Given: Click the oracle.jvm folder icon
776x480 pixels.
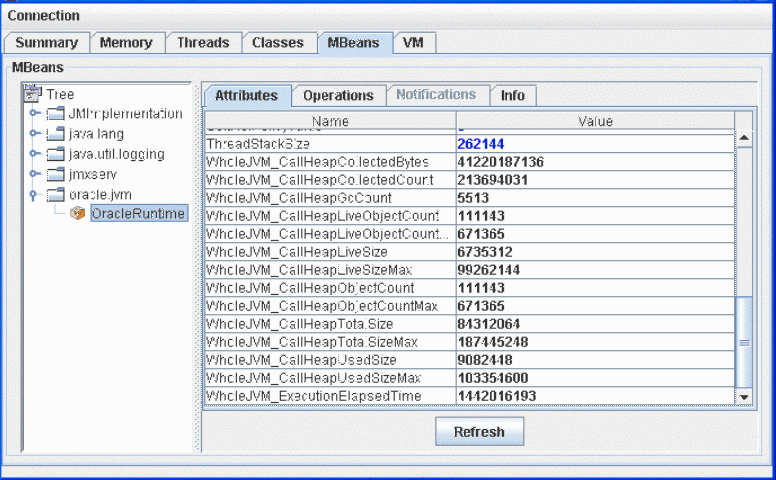Looking at the screenshot, I should (x=55, y=194).
